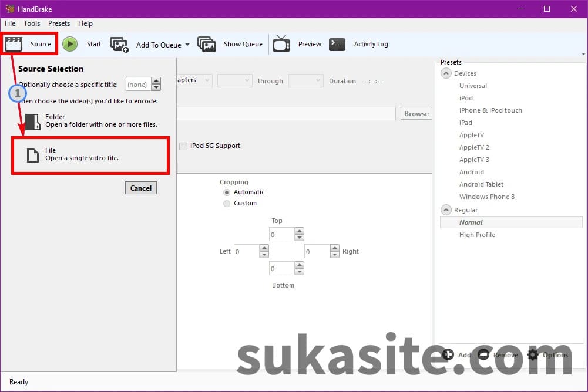Select the Universal preset

coord(473,86)
